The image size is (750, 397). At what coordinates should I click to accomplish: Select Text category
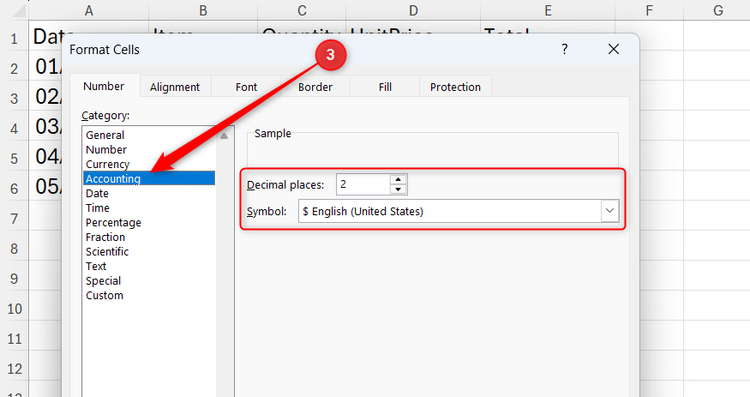149,266
